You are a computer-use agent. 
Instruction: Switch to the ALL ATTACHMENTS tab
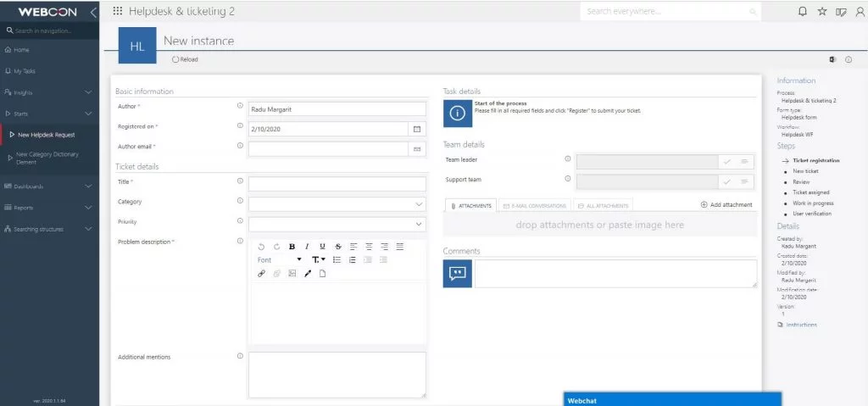tap(603, 205)
